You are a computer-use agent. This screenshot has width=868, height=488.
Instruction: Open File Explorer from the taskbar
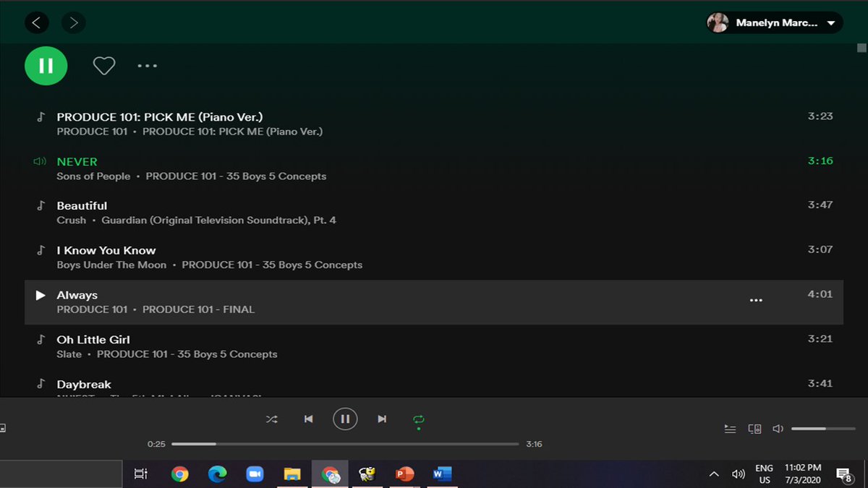point(292,474)
